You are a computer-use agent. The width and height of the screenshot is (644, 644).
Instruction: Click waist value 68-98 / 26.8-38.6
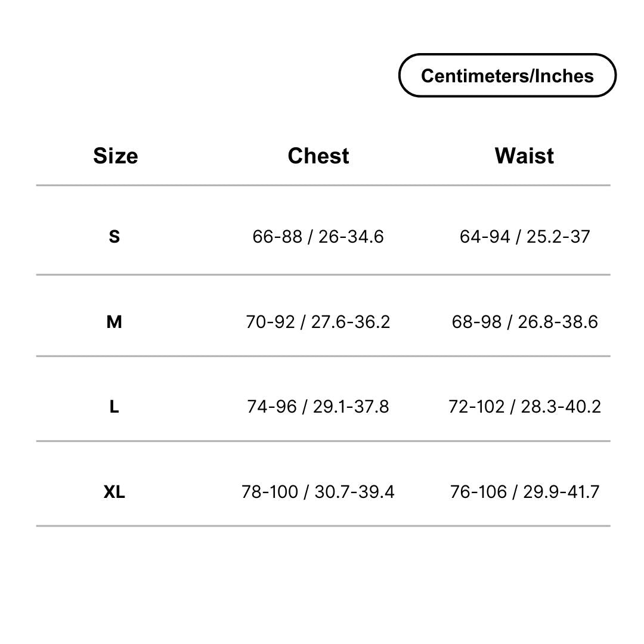525,322
